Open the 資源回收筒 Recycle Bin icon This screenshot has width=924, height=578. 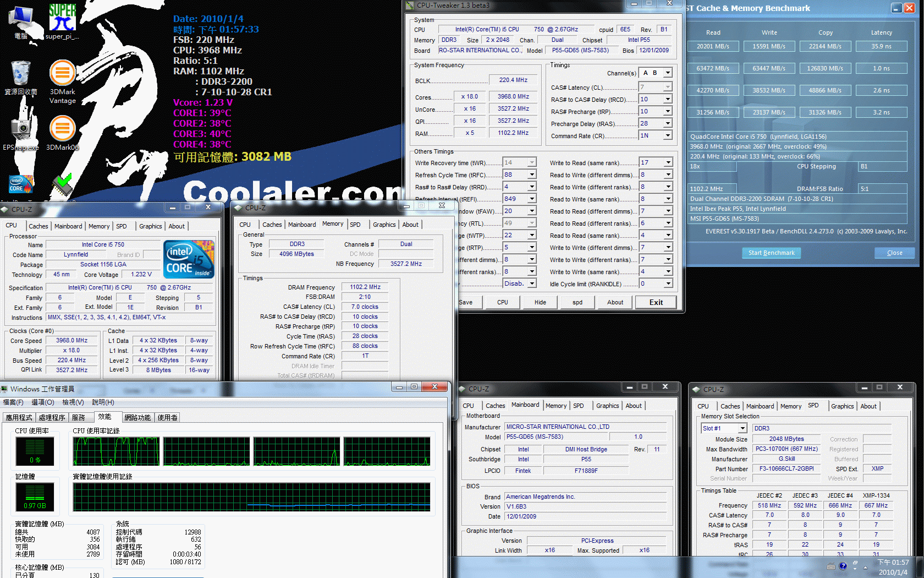pos(21,78)
